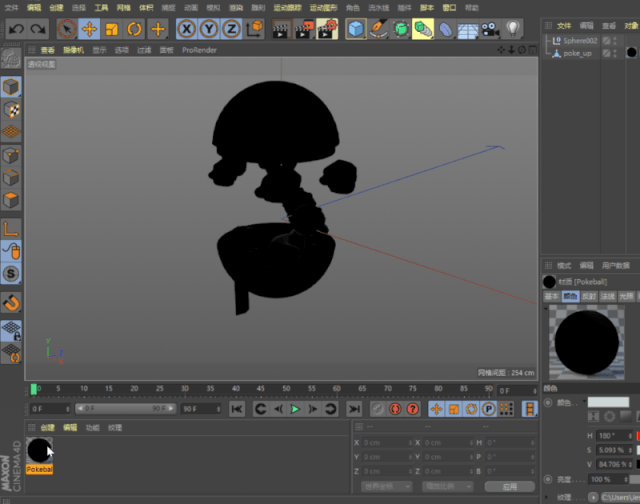Open the world coordinates dropdown
640x504 pixels.
(x=386, y=486)
